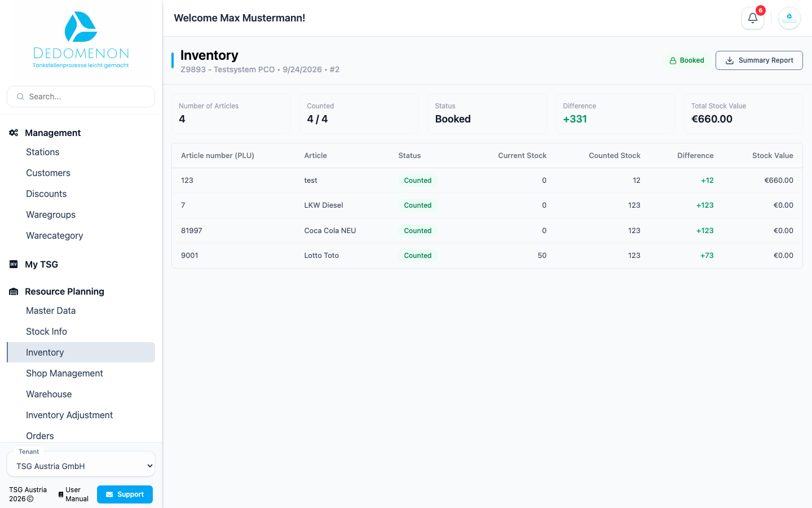Click the +331 Difference value
Viewport: 812px width, 508px height.
pos(575,119)
